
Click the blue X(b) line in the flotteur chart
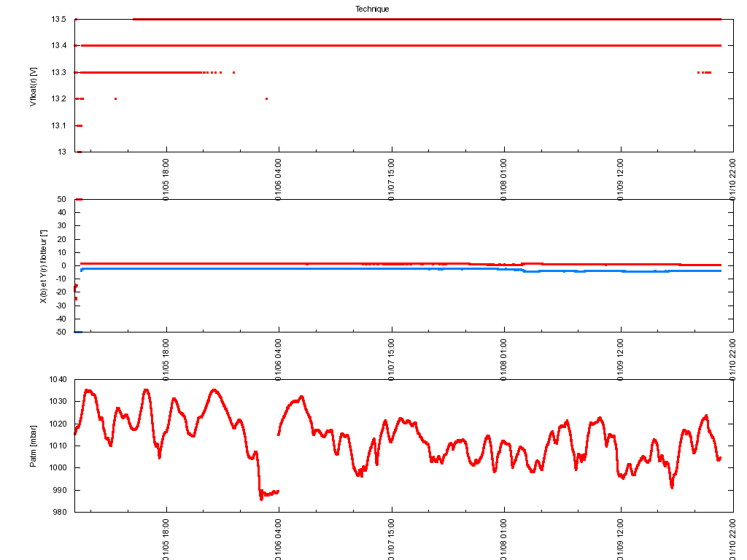365,269
